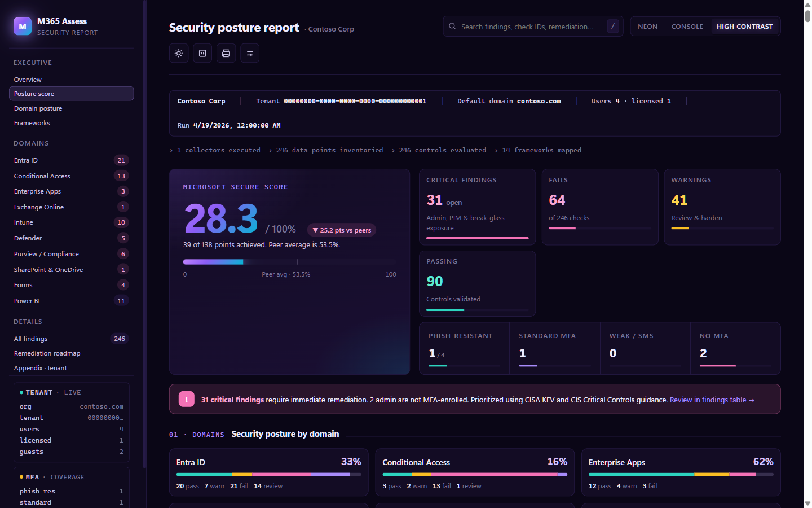The image size is (812, 508).
Task: Open Enterprise Apps sidebar entry
Action: pos(72,191)
